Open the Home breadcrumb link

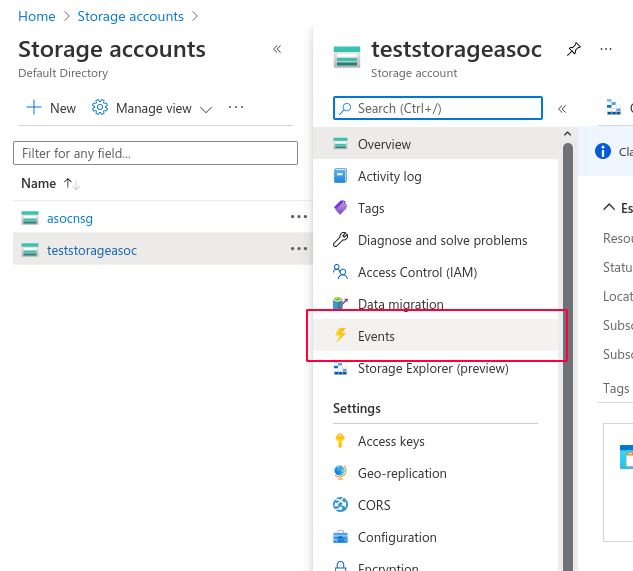[x=36, y=16]
